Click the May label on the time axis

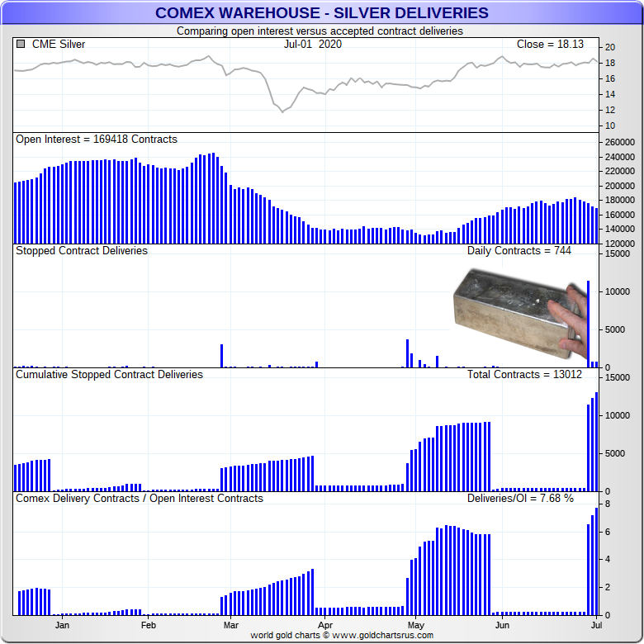[x=415, y=625]
